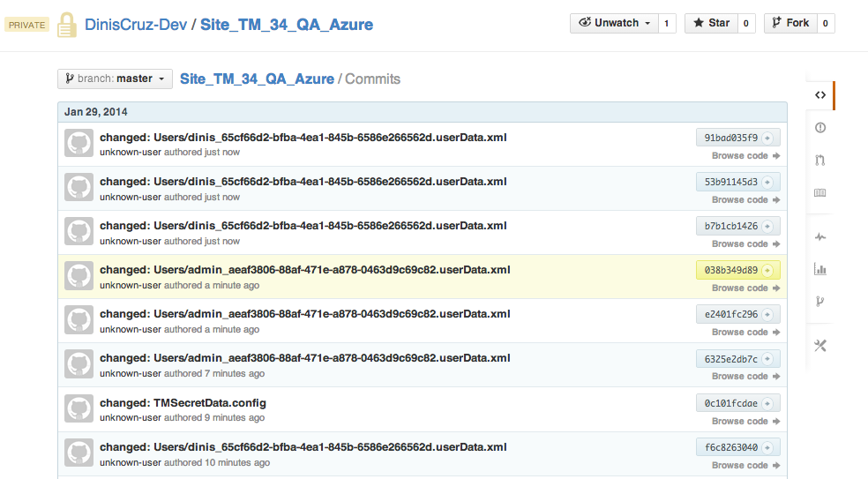Open the TMSecretData.config commit message

(x=183, y=402)
